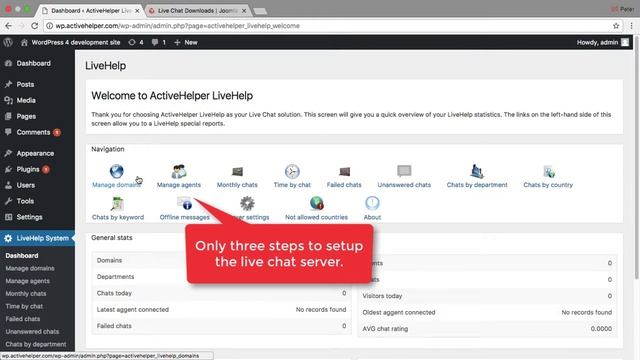Open Time by chat clock icon

click(x=292, y=171)
